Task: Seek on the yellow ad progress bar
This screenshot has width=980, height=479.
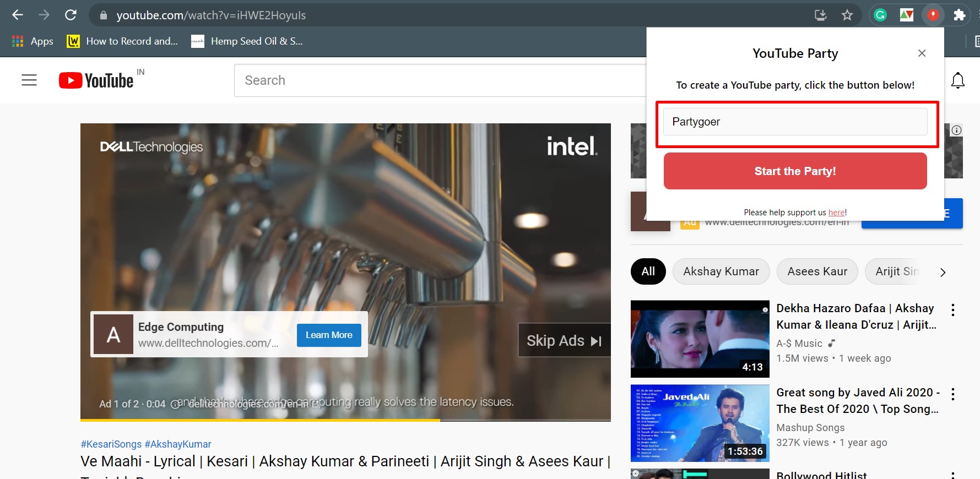Action: 345,420
